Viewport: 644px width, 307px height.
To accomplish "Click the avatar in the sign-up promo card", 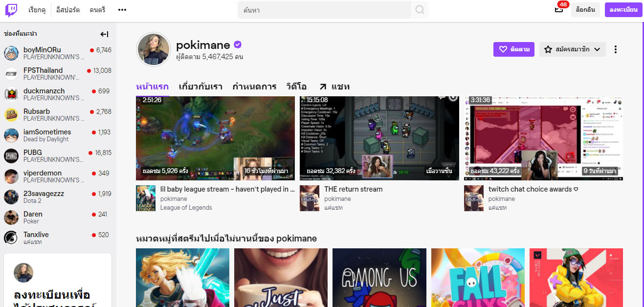I will 23,273.
